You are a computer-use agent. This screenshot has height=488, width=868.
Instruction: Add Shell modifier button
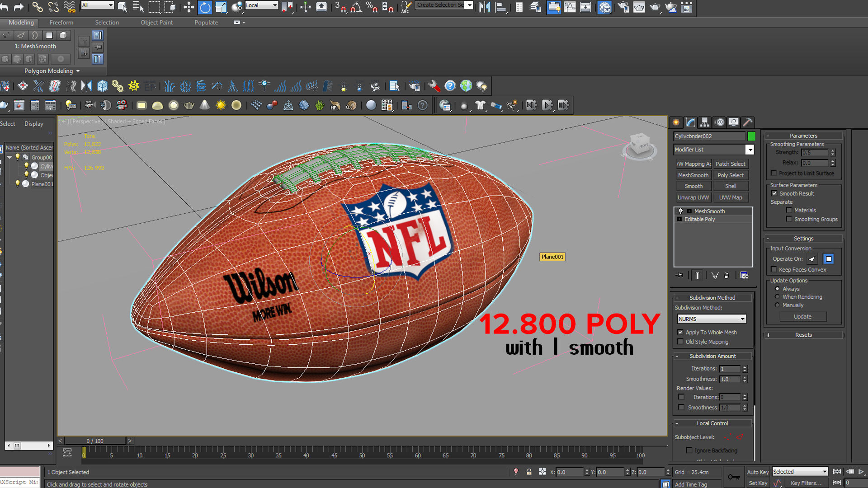click(x=731, y=186)
